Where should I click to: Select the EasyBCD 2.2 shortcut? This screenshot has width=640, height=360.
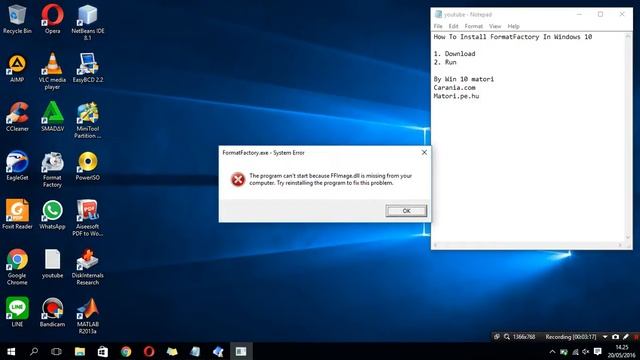pos(87,68)
